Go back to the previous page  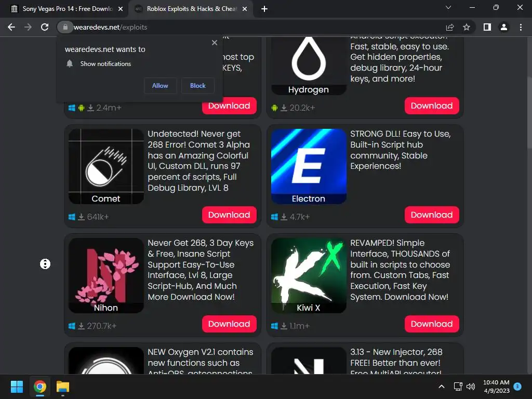click(x=11, y=27)
